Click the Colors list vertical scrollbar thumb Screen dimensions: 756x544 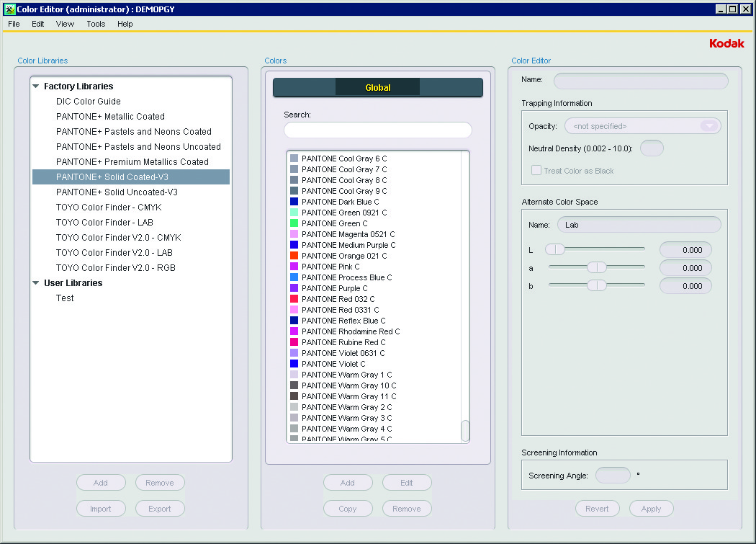pos(465,431)
